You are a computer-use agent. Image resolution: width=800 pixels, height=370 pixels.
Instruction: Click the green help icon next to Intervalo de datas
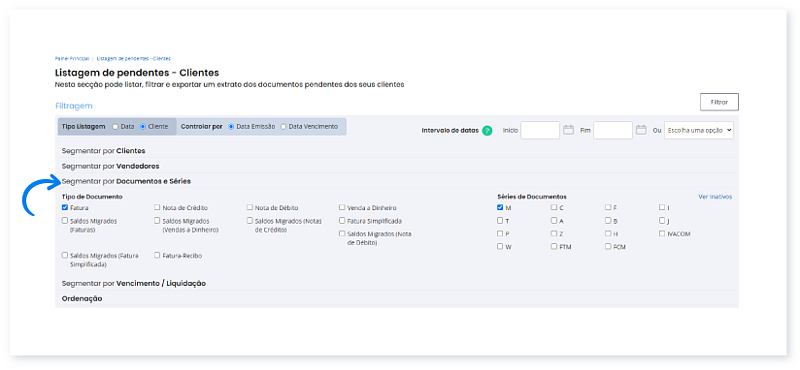click(x=487, y=131)
